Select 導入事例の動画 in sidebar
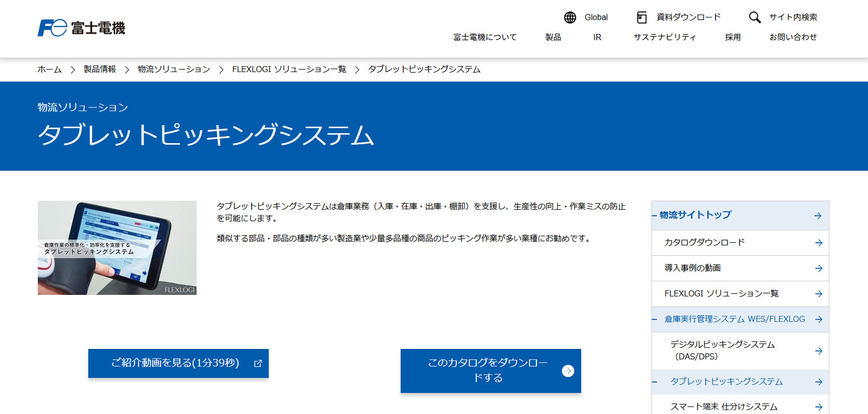 740,268
